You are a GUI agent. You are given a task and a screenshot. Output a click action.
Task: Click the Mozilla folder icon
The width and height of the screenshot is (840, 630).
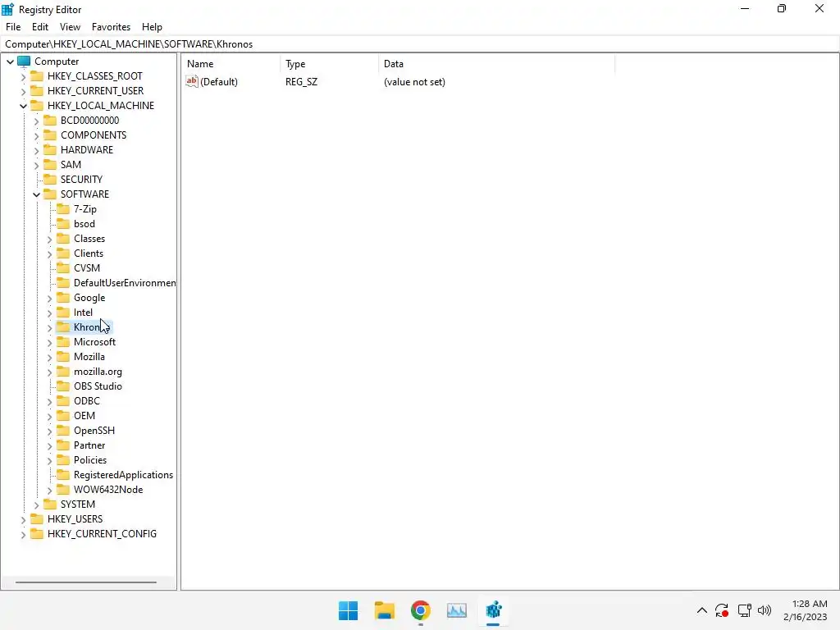point(63,356)
